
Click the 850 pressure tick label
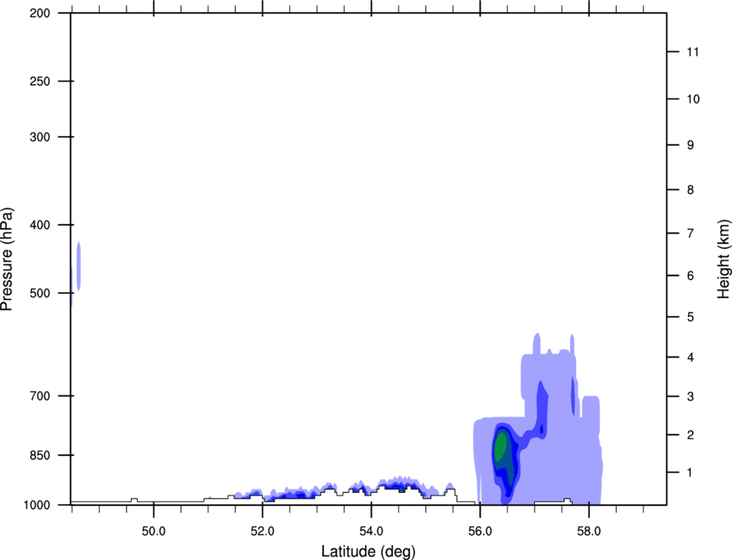[40, 455]
